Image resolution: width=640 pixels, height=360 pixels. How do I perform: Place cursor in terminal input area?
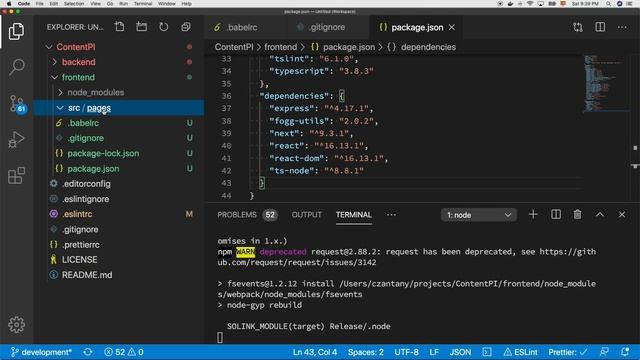pyautogui.click(x=220, y=337)
